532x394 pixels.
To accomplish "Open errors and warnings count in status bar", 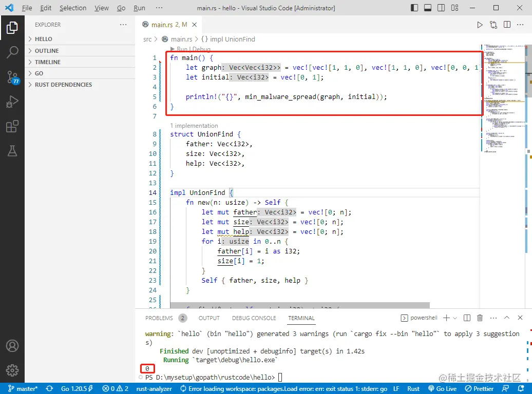I will tap(116, 388).
